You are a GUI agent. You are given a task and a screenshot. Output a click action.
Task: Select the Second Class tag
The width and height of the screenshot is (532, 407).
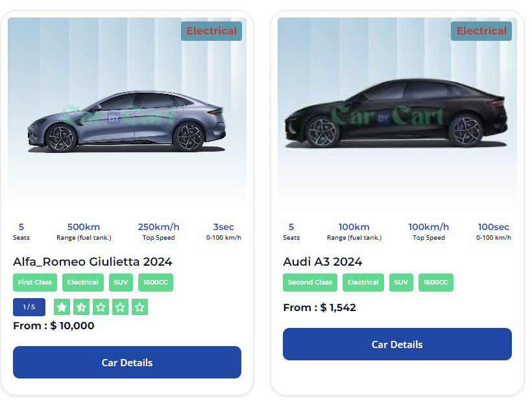[x=310, y=283]
